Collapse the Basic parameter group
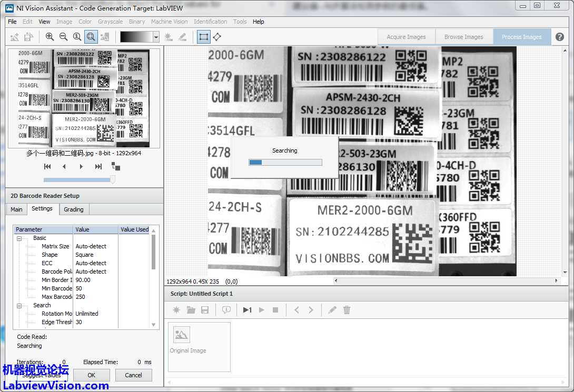This screenshot has width=574, height=392. [x=19, y=238]
